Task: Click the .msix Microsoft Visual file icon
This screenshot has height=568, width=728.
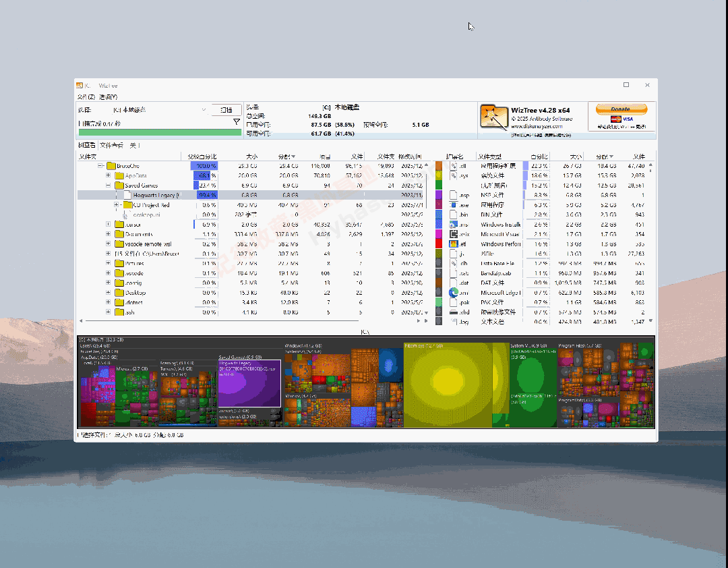Action: (x=454, y=235)
